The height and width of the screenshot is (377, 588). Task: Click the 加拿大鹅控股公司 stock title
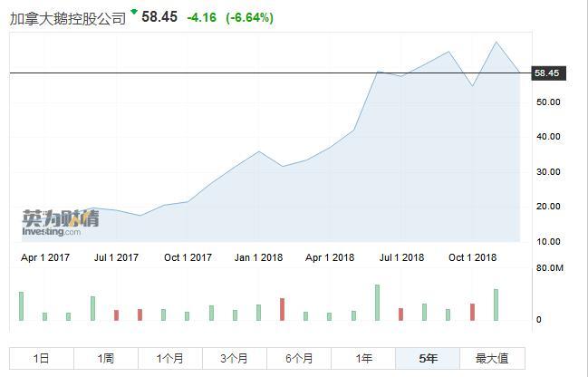click(68, 18)
